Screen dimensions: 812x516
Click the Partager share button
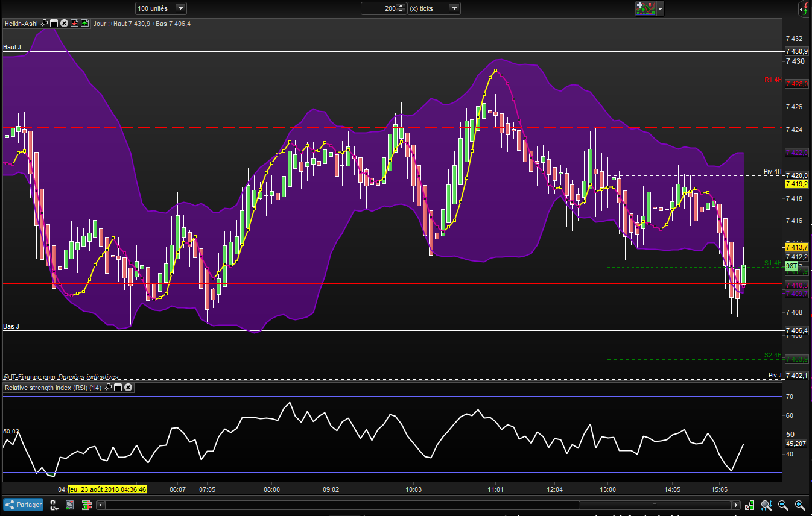pyautogui.click(x=24, y=505)
